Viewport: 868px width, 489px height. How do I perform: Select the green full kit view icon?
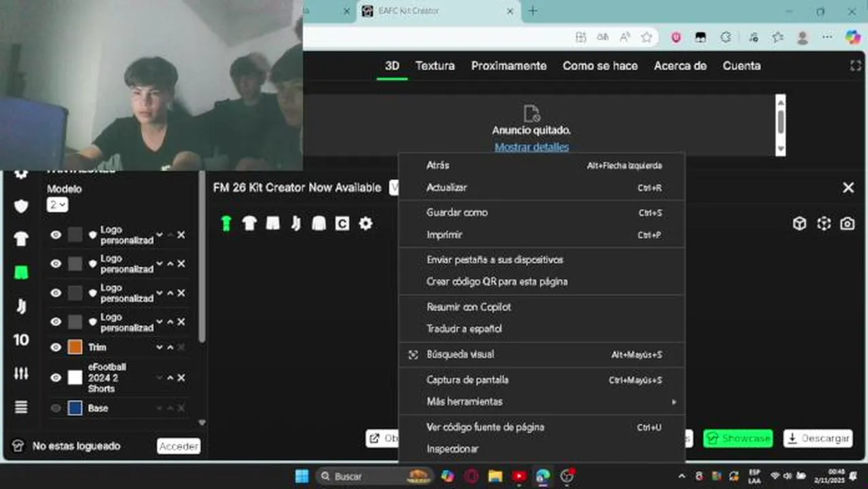[x=226, y=223]
